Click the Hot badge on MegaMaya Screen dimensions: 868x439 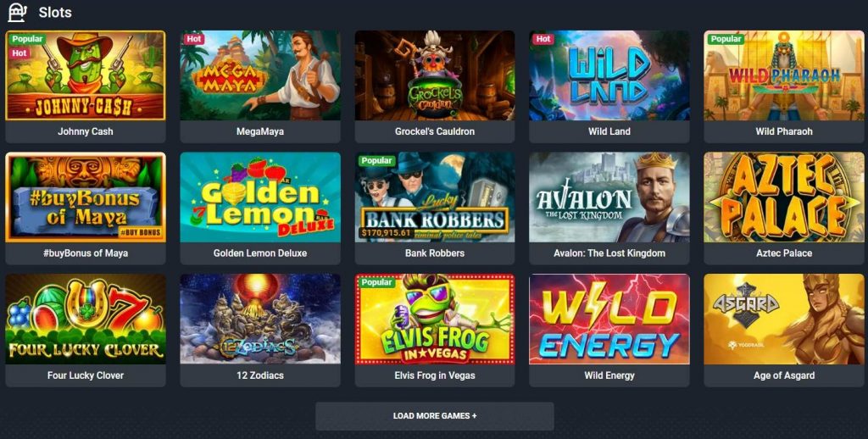pyautogui.click(x=194, y=39)
